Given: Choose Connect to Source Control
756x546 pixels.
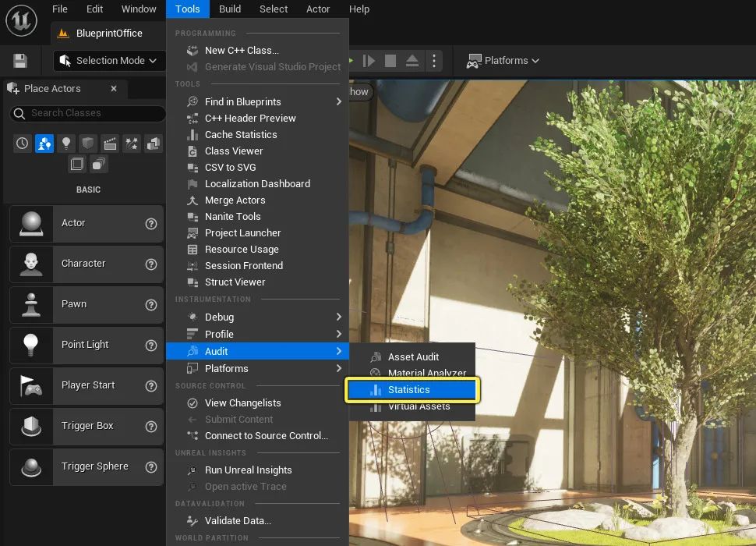Looking at the screenshot, I should pos(257,436).
